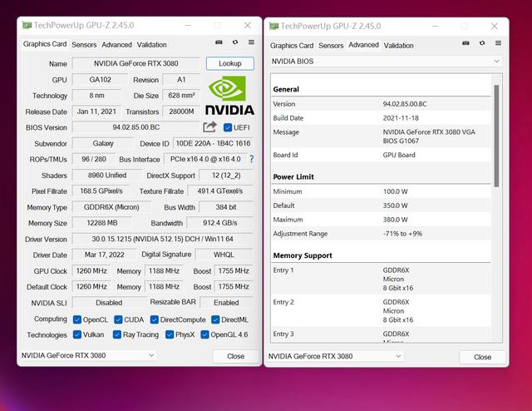Viewport: 532px width, 411px height.
Task: Toggle the UEFI checkbox
Action: pos(228,128)
